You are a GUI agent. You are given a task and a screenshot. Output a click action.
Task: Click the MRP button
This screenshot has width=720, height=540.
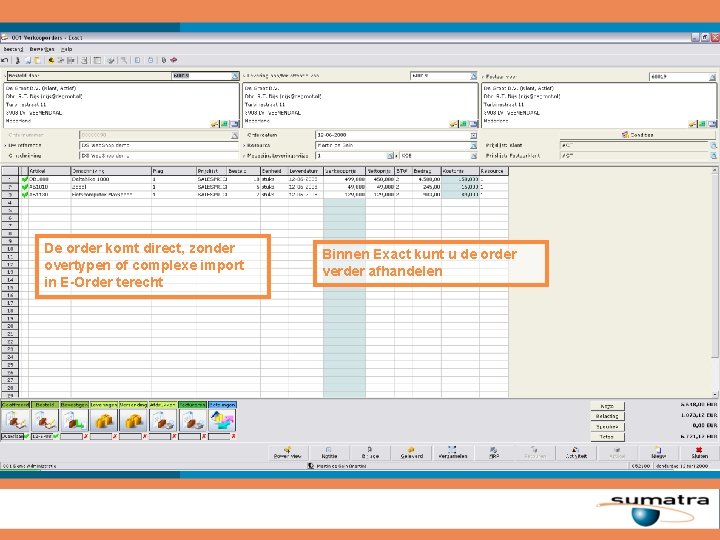tap(494, 453)
